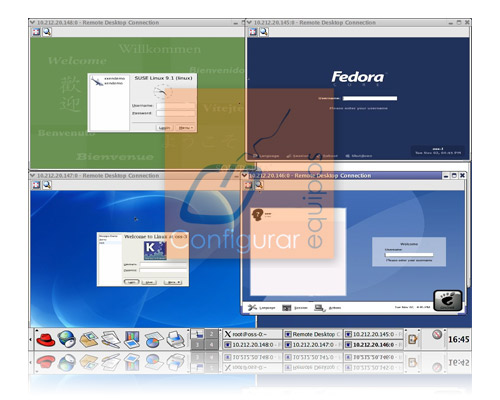Click the magnifier icon in the 10.212.20.146:0 window
Image resolution: width=500 pixels, height=400 pixels.
[x=259, y=185]
